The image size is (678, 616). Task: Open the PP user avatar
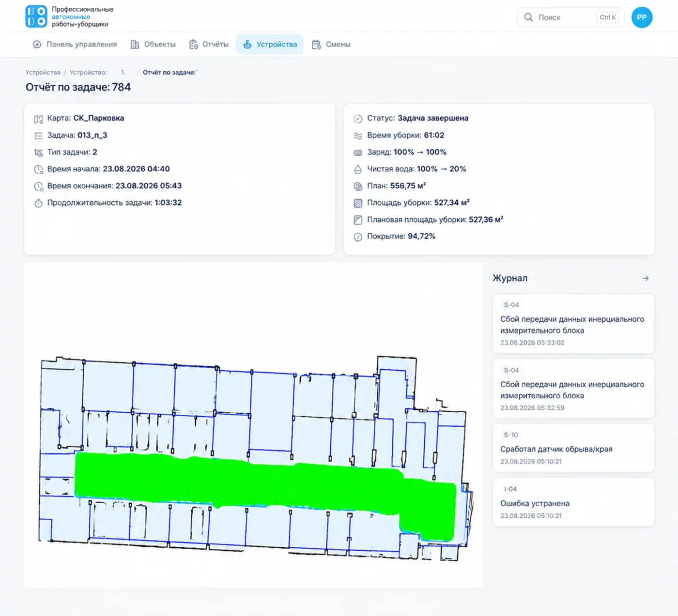tap(642, 17)
